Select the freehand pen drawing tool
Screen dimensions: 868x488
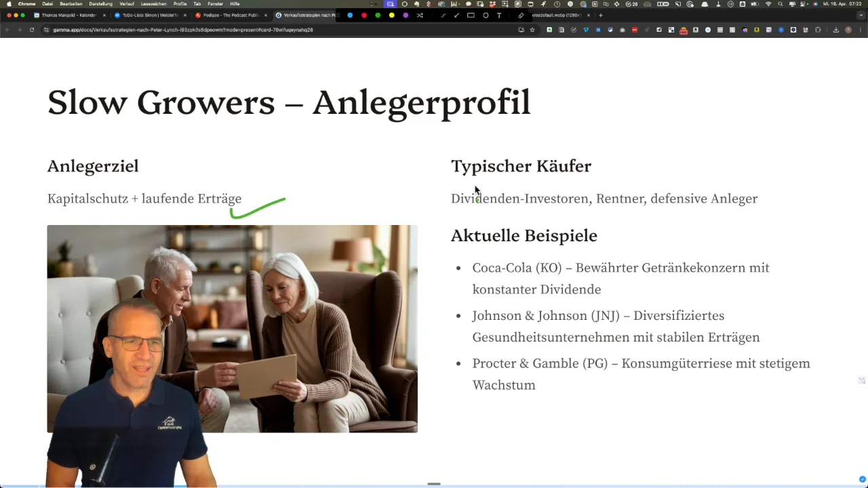443,15
